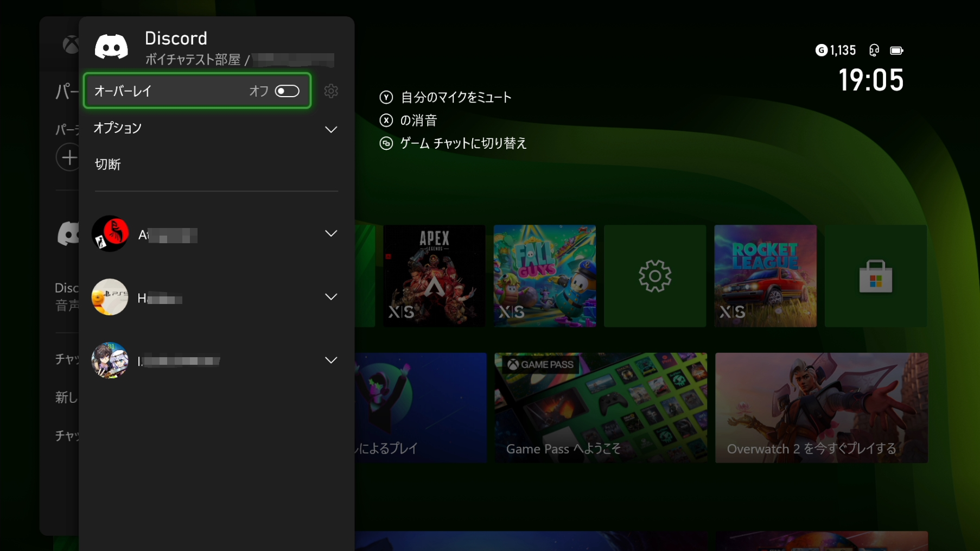Open the によるプレイ card

(x=421, y=408)
